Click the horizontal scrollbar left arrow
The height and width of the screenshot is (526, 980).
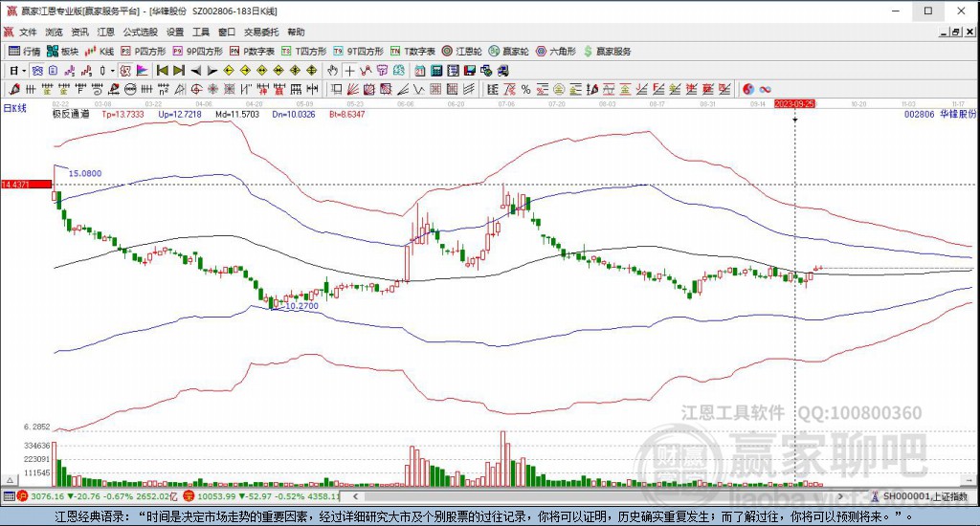[x=355, y=496]
